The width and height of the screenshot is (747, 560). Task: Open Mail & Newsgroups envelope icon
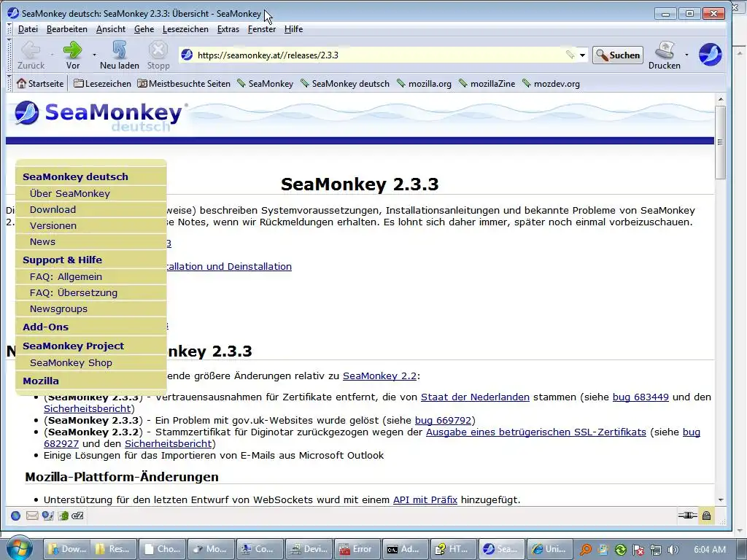(x=32, y=516)
